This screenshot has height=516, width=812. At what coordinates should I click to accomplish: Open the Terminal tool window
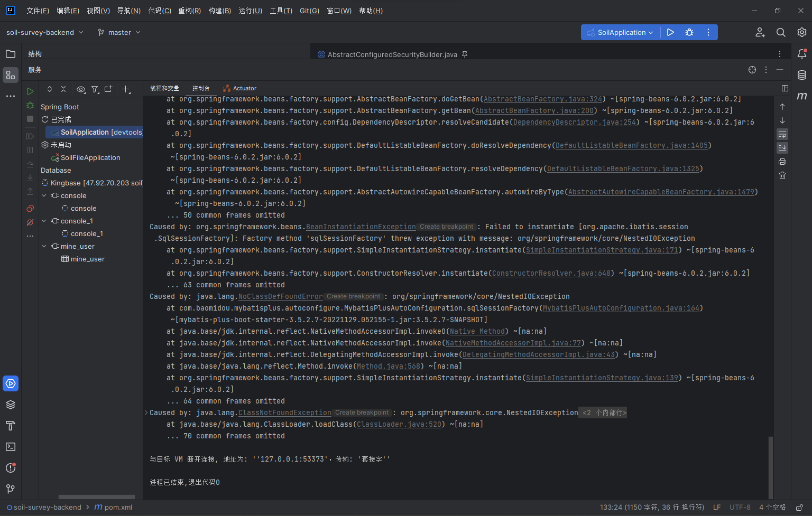(11, 447)
